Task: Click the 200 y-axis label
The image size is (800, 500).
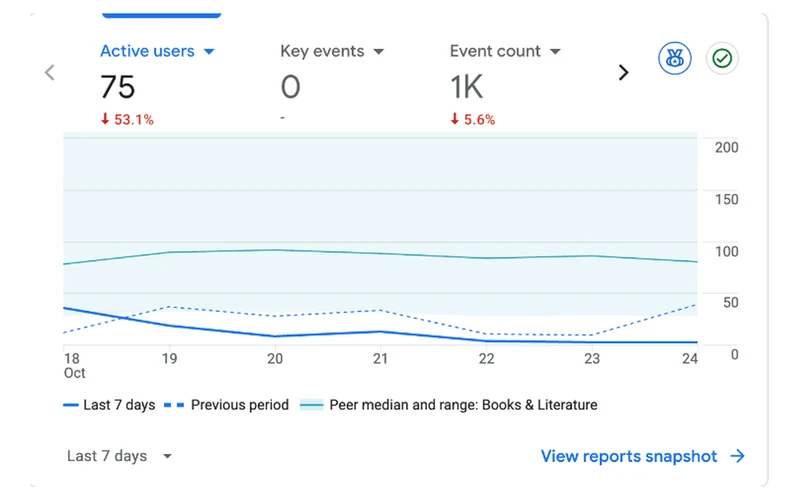Action: [x=727, y=147]
